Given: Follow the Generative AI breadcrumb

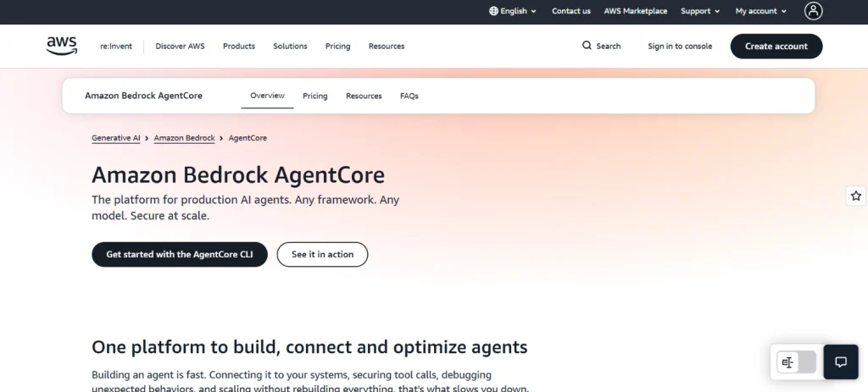Looking at the screenshot, I should coord(115,138).
